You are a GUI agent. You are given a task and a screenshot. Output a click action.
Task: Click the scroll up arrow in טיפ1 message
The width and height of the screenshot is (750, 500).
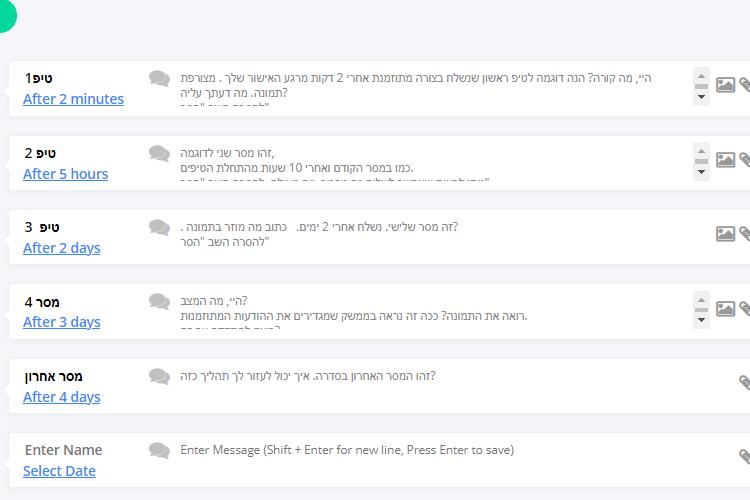click(701, 76)
